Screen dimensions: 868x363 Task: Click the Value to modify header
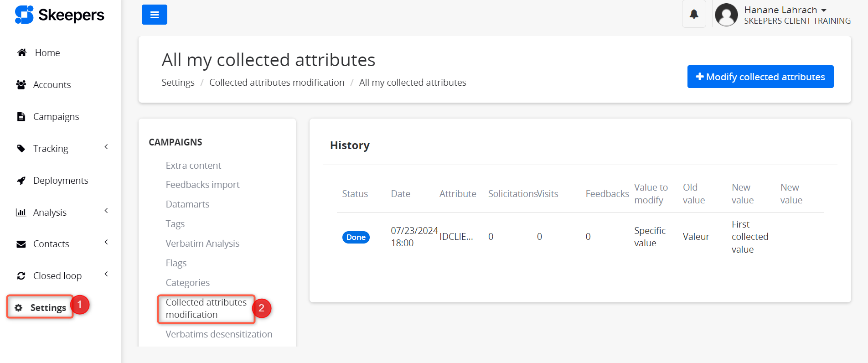651,194
